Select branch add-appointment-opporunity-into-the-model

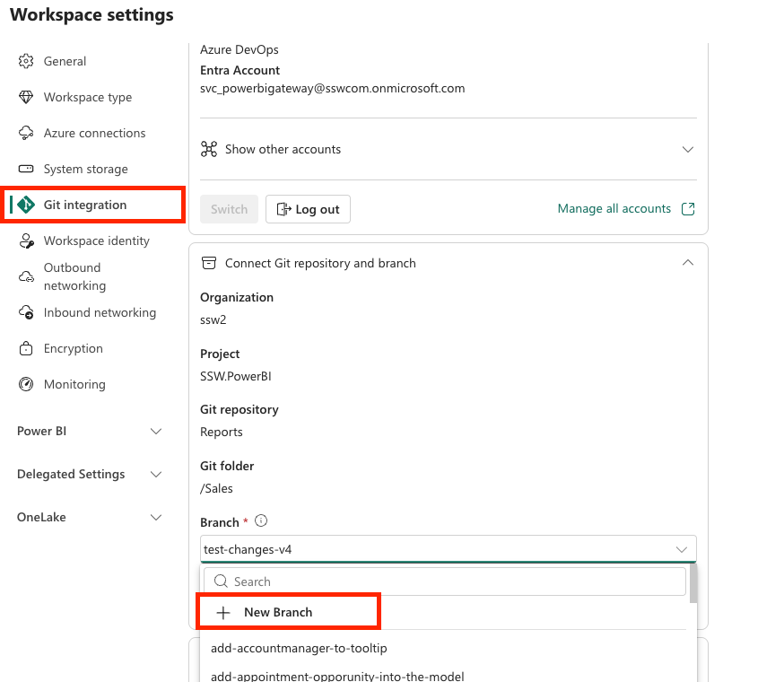pyautogui.click(x=337, y=676)
